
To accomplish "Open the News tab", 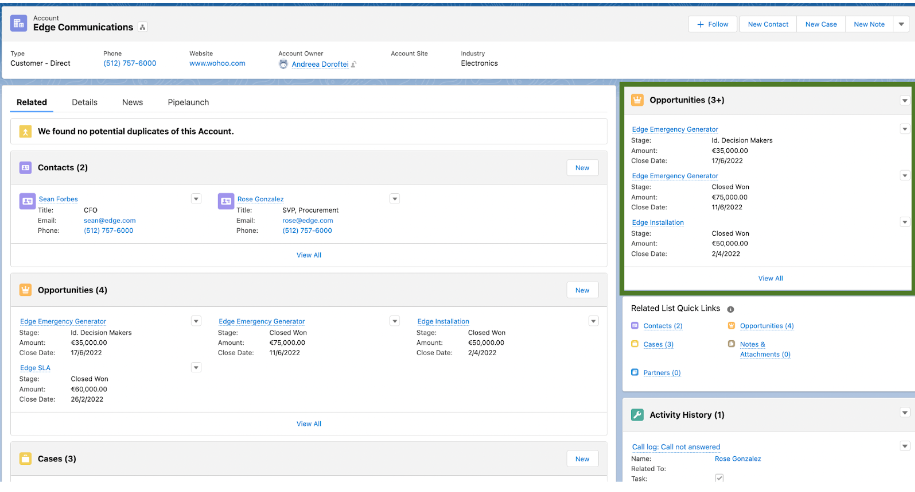I will point(132,102).
